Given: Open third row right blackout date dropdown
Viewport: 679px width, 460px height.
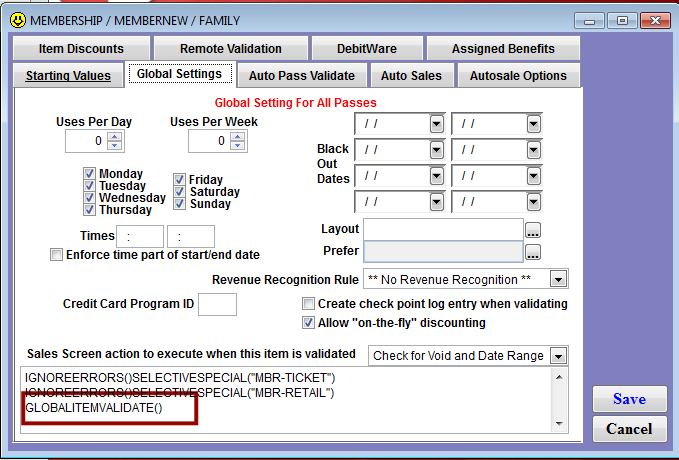Looking at the screenshot, I should 534,176.
